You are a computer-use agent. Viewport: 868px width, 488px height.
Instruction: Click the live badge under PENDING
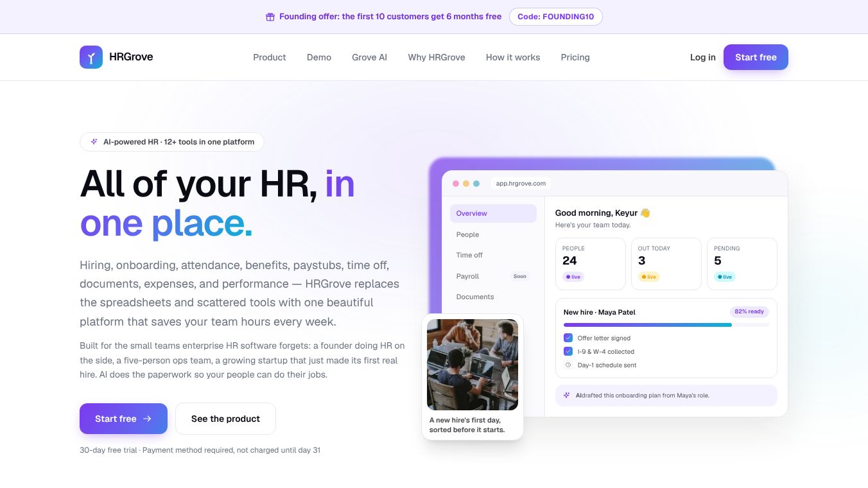coord(725,277)
